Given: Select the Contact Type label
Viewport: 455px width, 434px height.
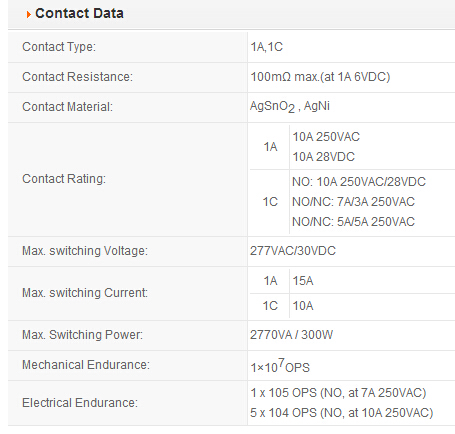Looking at the screenshot, I should [59, 47].
